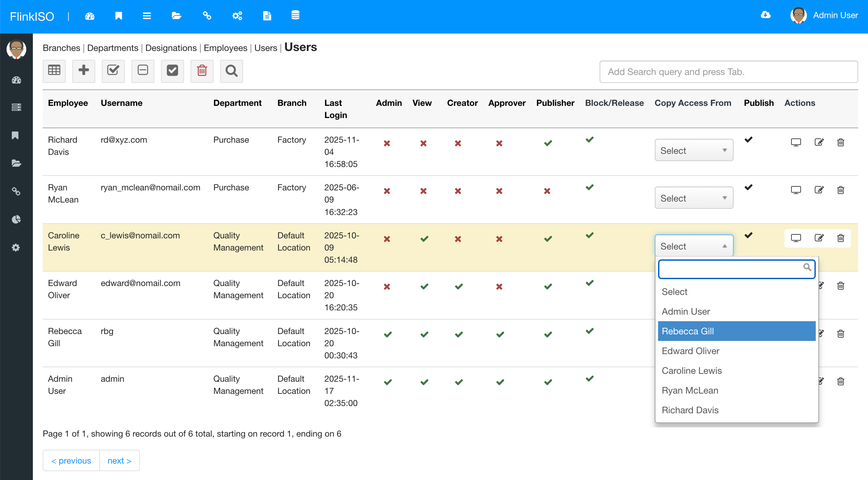Open Copy Access dropdown for Ryan McLean
The width and height of the screenshot is (868, 480).
click(x=694, y=198)
